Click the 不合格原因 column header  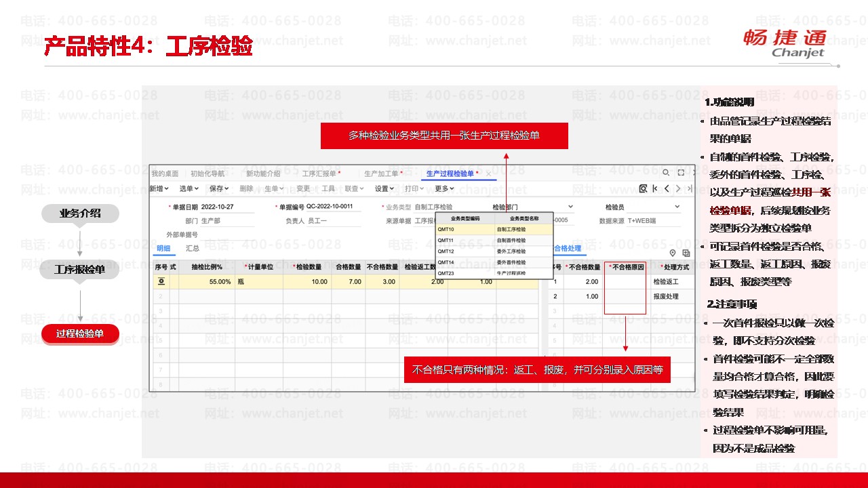[626, 267]
